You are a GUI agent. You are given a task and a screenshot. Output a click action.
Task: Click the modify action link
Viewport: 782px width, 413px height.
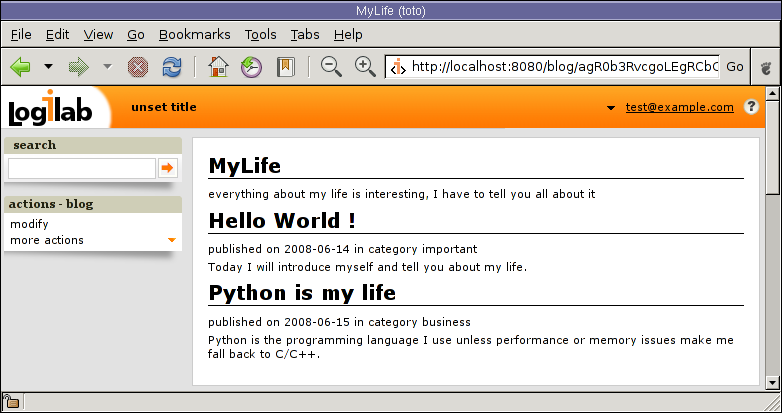(29, 224)
